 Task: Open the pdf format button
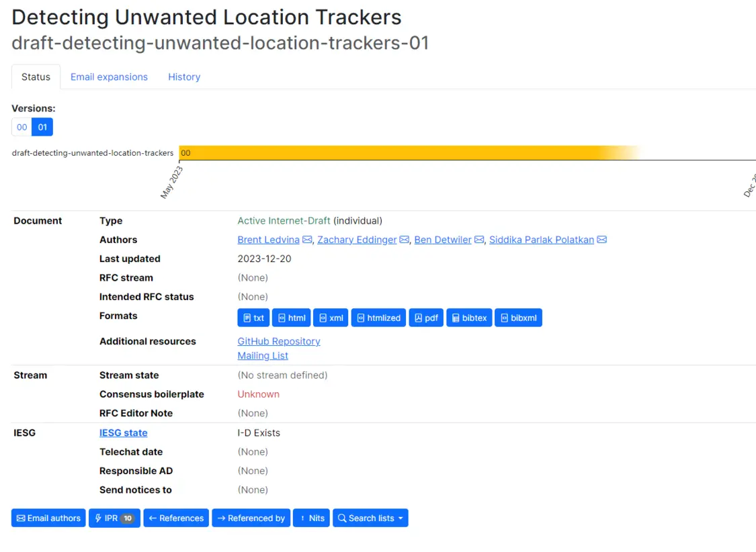coord(426,318)
